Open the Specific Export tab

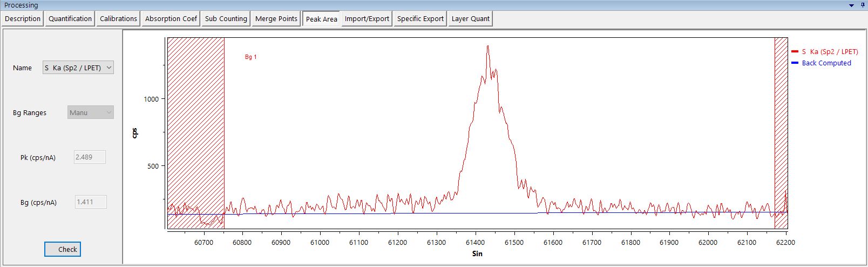point(420,19)
